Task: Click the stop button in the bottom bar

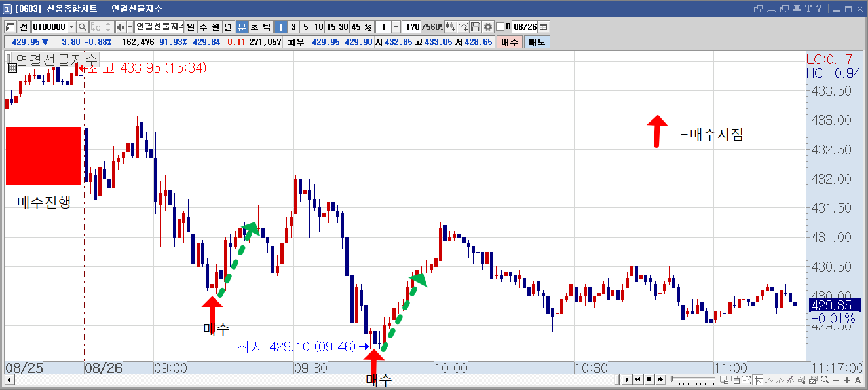Action: click(x=649, y=380)
